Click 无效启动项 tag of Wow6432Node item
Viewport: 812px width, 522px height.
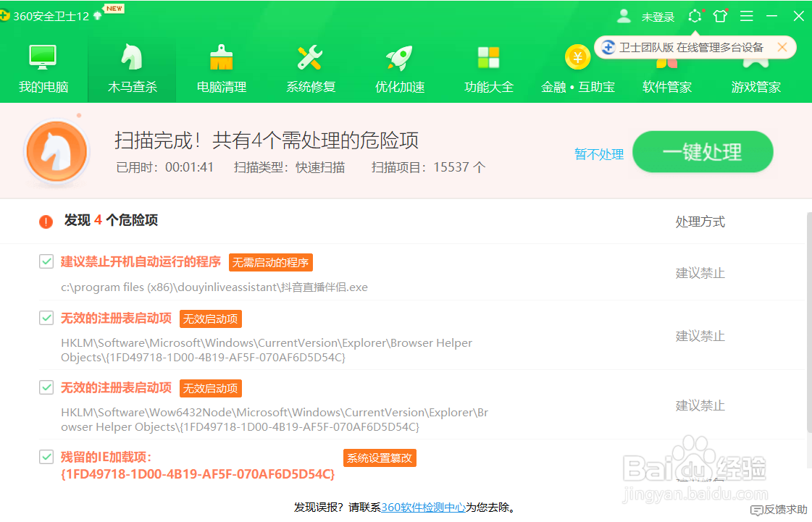pyautogui.click(x=210, y=388)
